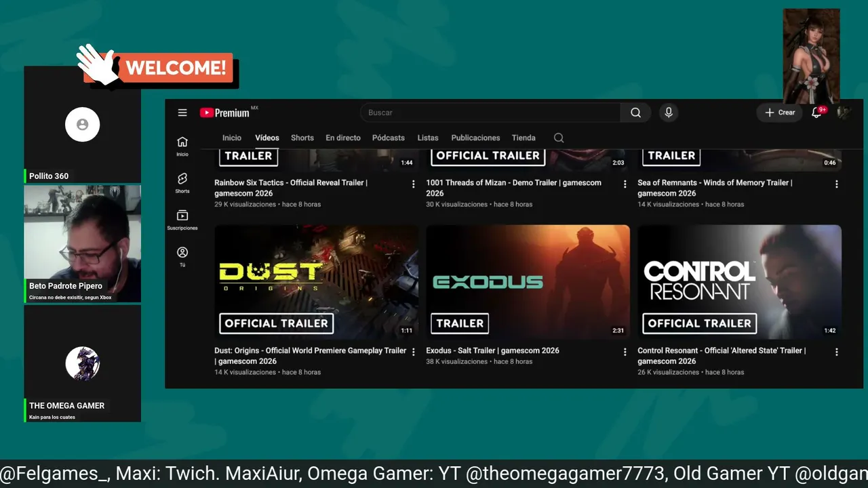Switch to the channel Shorts tab

coord(302,138)
